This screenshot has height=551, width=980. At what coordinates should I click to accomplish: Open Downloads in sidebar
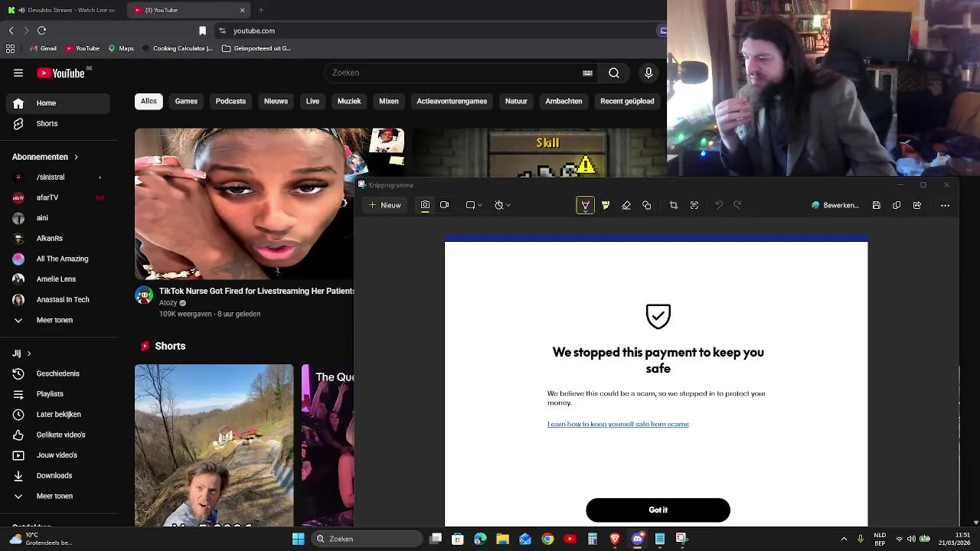[58, 475]
